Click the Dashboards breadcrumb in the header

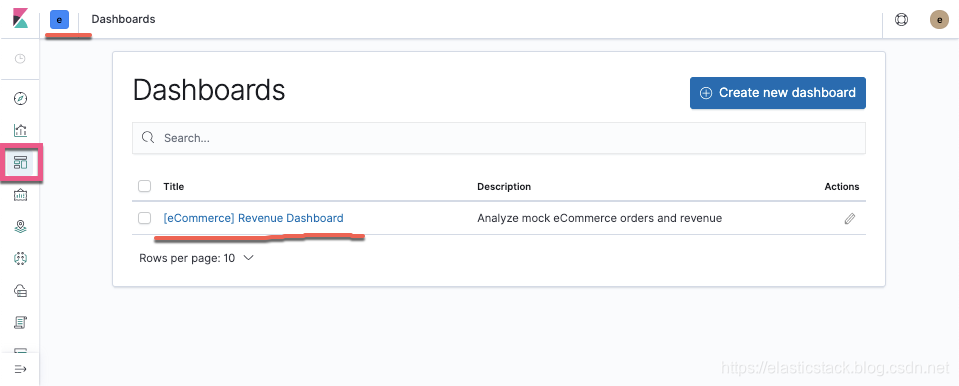[124, 19]
